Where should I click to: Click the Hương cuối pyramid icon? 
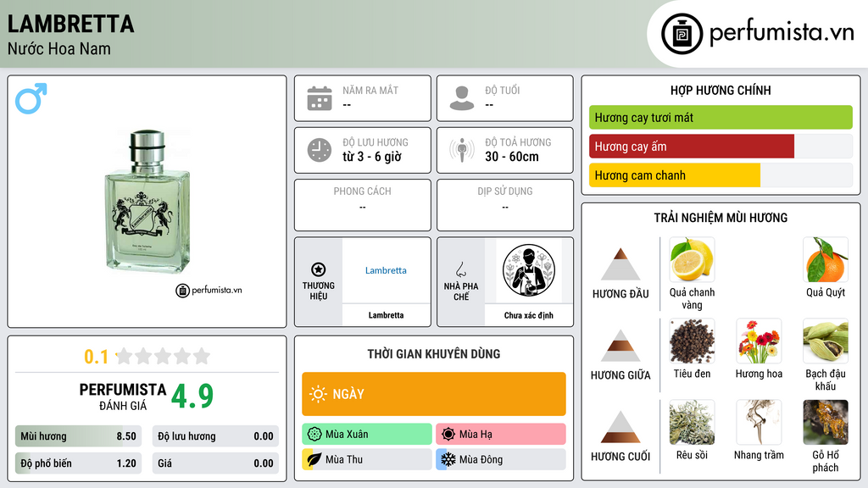(x=620, y=427)
